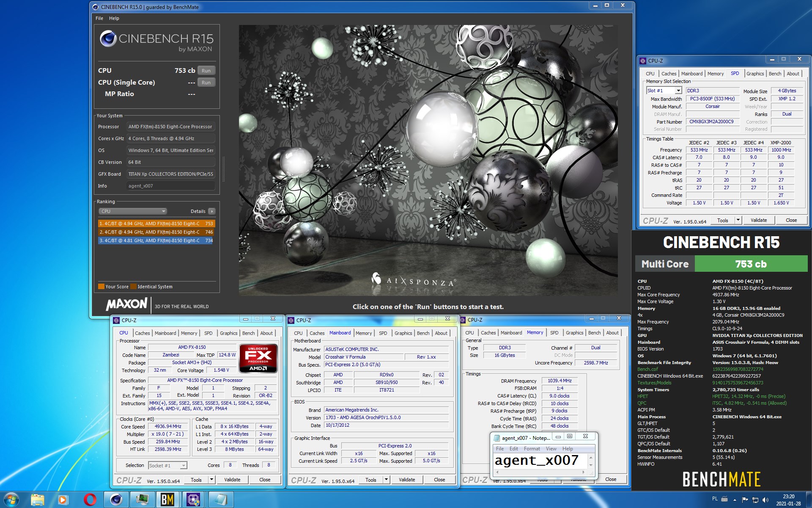Click Notepad horizontal scrollbar

pos(540,472)
